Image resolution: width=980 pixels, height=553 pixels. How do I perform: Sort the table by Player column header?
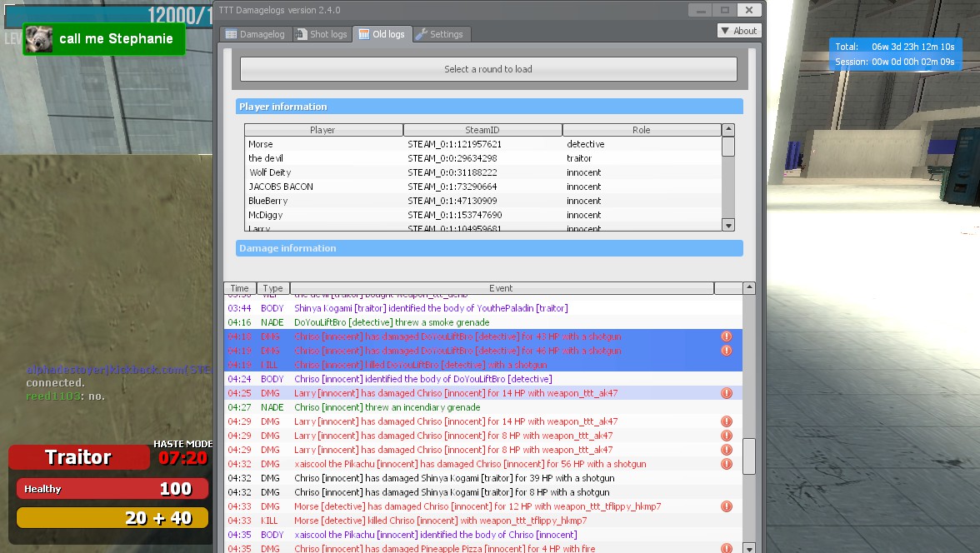coord(322,130)
